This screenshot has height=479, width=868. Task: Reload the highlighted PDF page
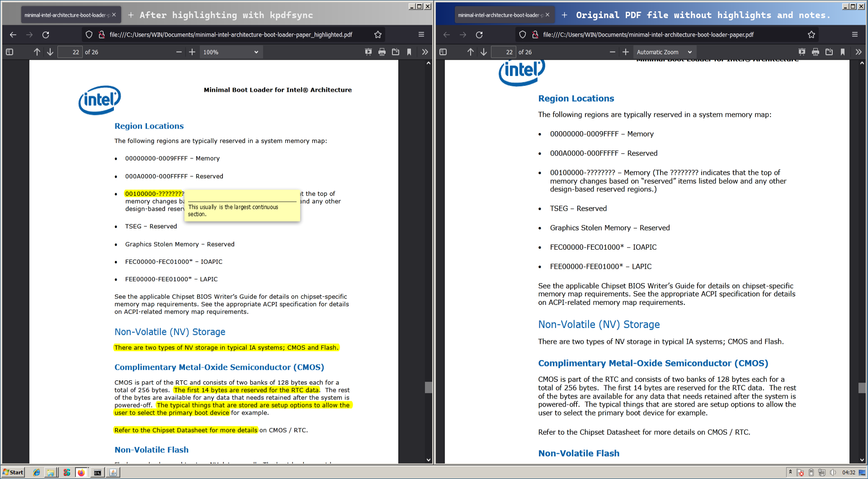[x=46, y=34]
